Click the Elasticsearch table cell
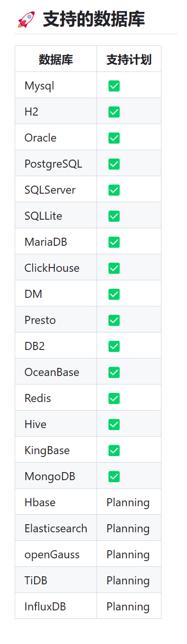 click(x=56, y=529)
